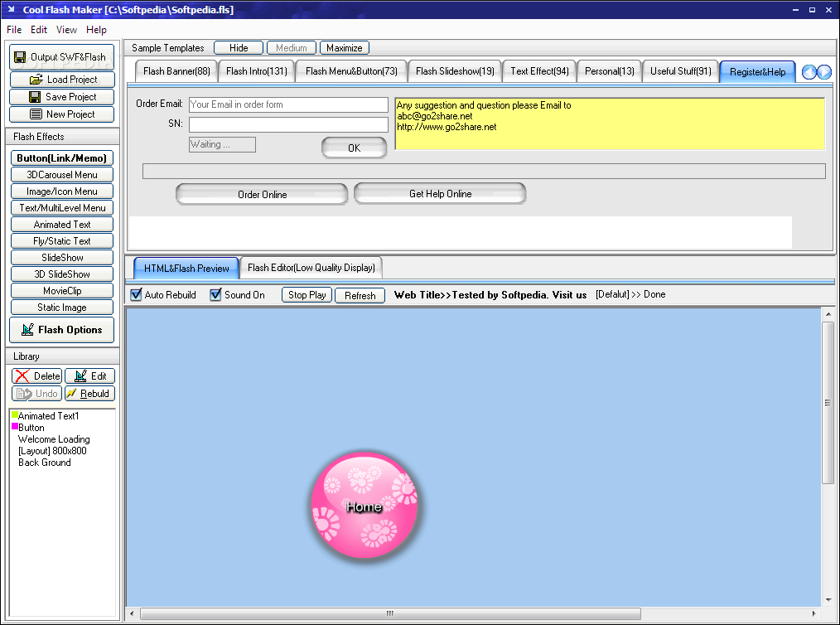Click Save Project floppy disk button
The image size is (840, 625).
tap(61, 97)
